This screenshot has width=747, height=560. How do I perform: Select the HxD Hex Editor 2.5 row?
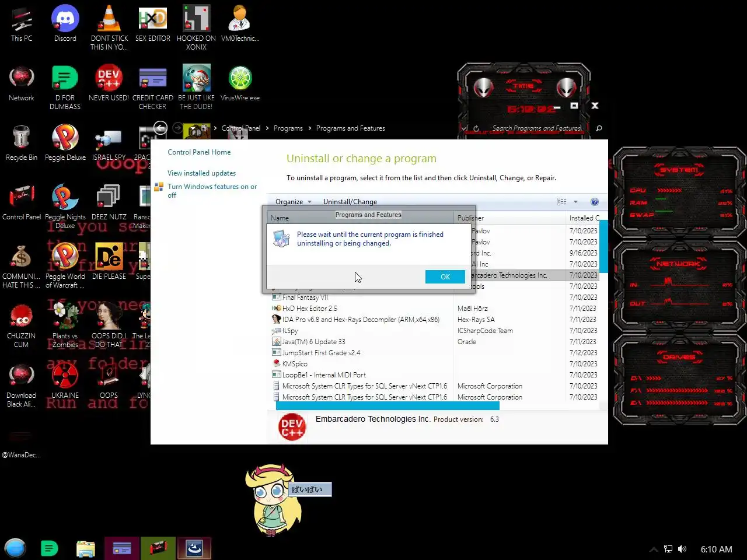435,309
